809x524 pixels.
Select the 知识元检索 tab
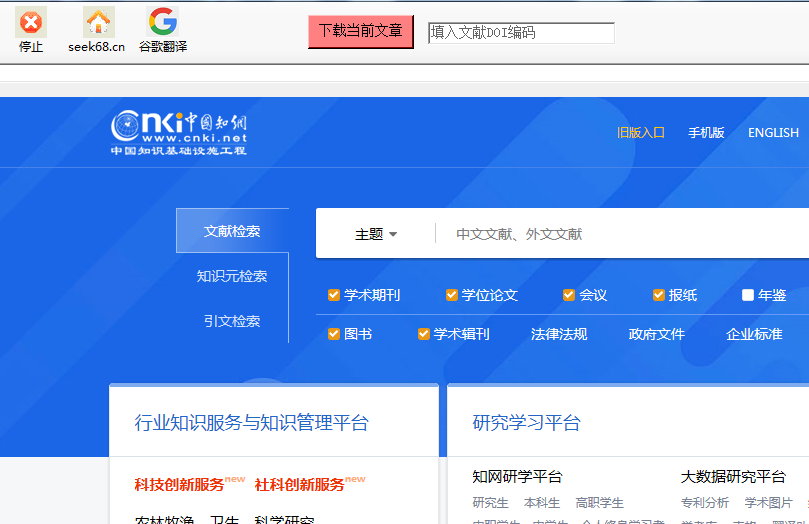pyautogui.click(x=232, y=276)
